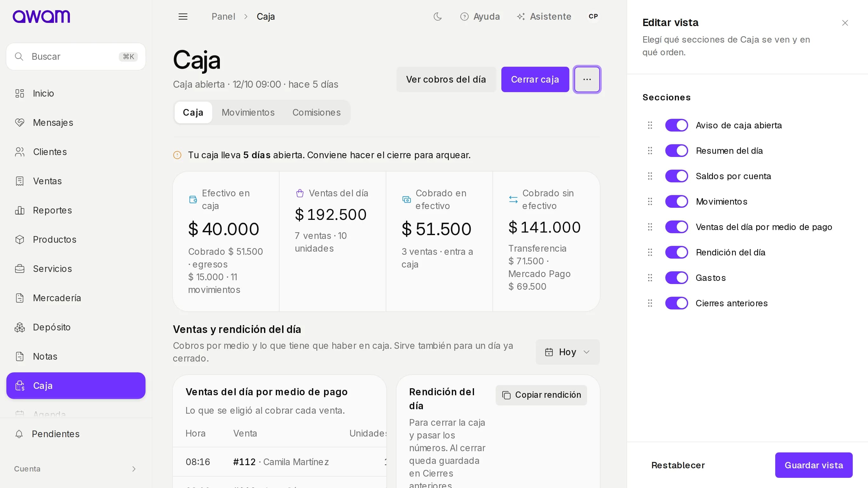868x488 pixels.
Task: Click Panel breadcrumb link
Action: point(223,17)
